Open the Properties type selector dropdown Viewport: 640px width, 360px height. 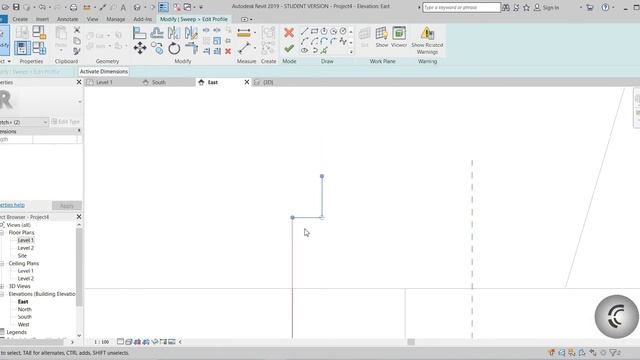point(80,101)
